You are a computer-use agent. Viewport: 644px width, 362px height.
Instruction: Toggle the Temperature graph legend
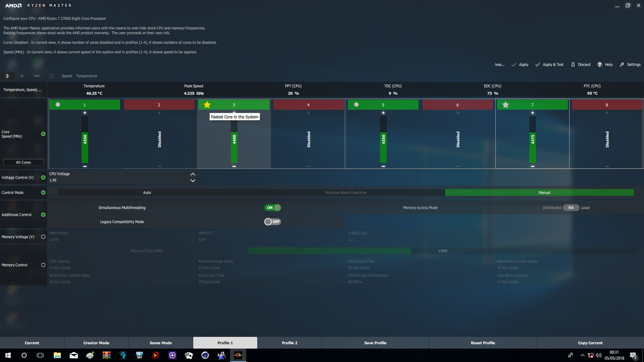[87, 76]
